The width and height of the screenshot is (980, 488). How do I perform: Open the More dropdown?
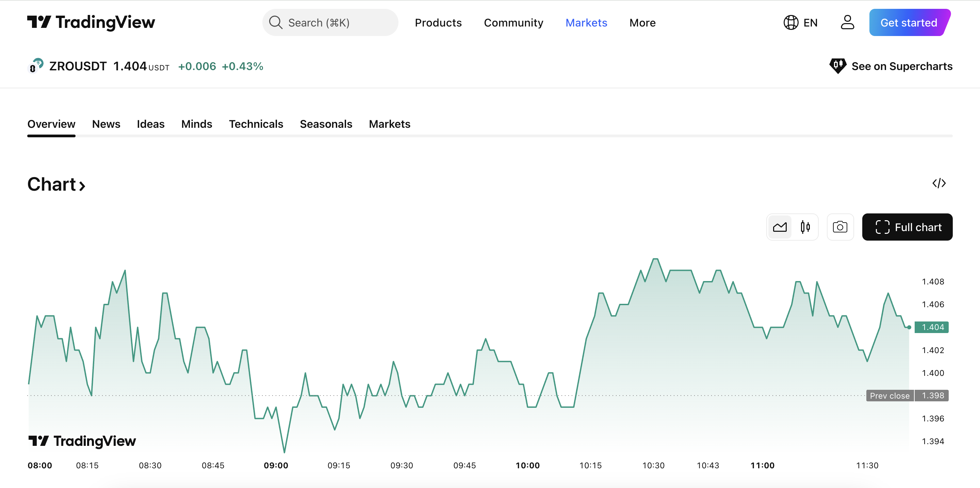(642, 22)
